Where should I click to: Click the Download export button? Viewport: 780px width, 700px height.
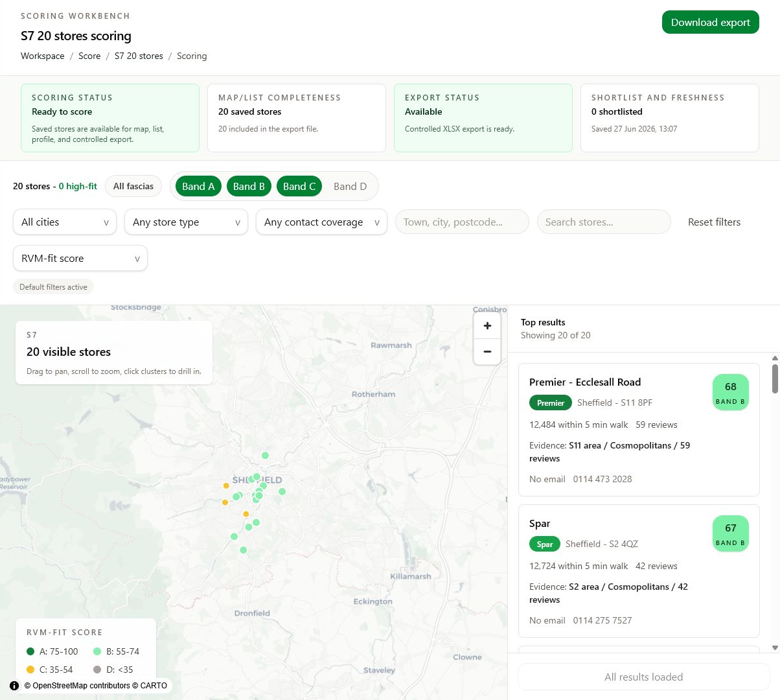710,22
